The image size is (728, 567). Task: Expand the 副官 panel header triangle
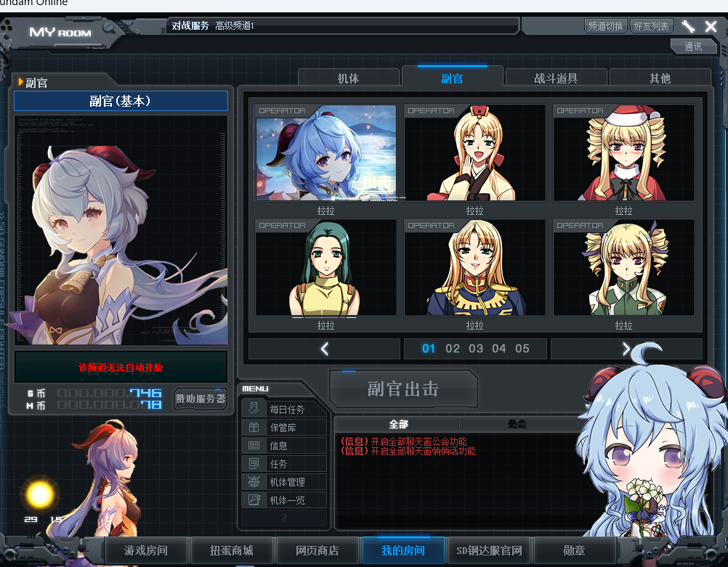pos(20,82)
